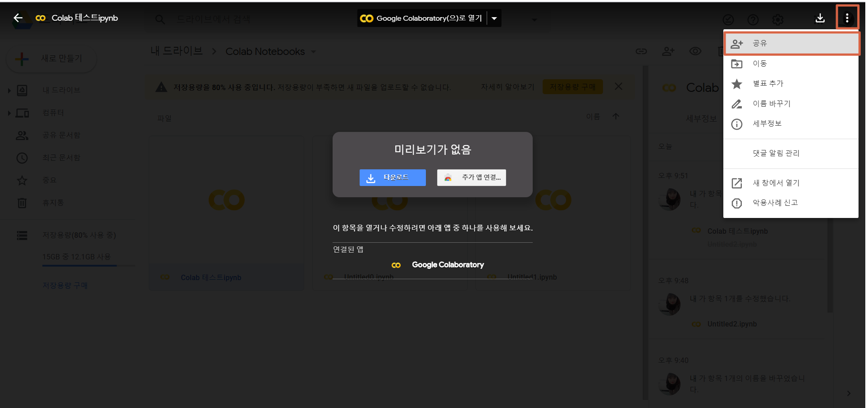Click the search magnifier icon
The image size is (868, 408).
tap(160, 19)
